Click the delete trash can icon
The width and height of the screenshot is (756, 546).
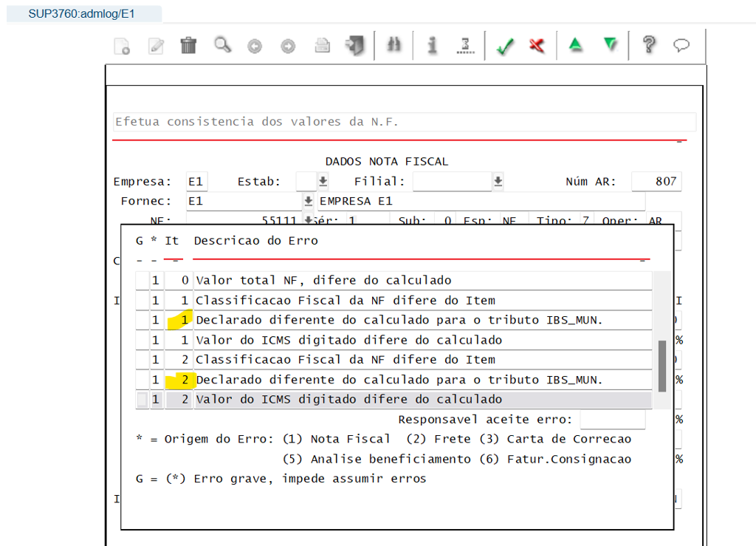click(188, 45)
